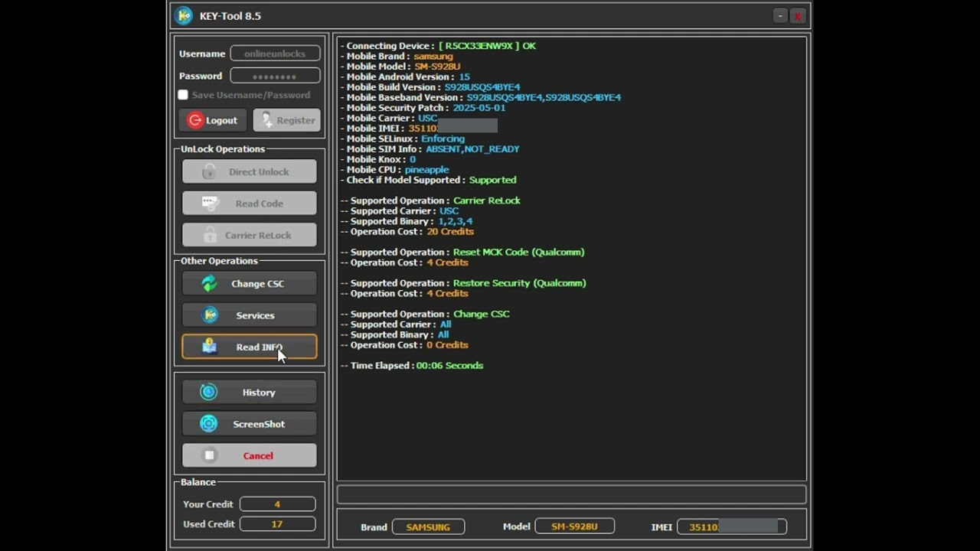This screenshot has width=980, height=551.
Task: Click 'Reset MCK Code (Qualcomm)' in the log
Action: tap(519, 253)
